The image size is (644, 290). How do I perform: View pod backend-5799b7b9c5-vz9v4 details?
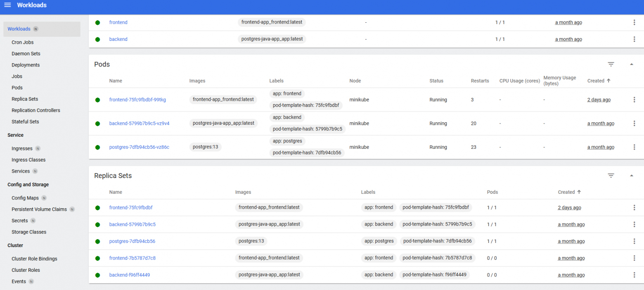pyautogui.click(x=139, y=123)
